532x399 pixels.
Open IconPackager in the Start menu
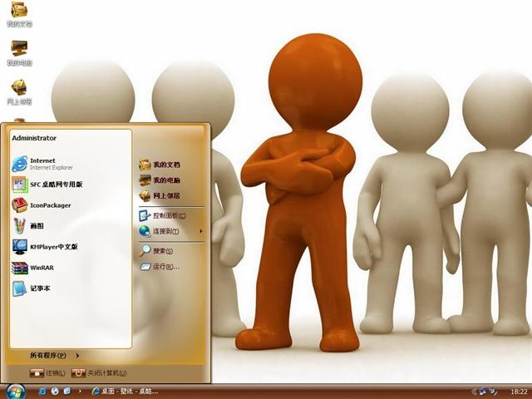pyautogui.click(x=50, y=205)
